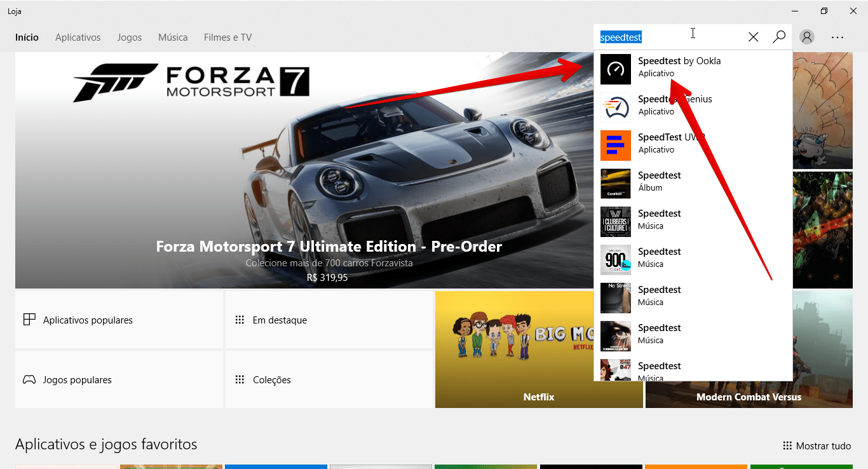Click the Mostrar tudo grid icon
This screenshot has height=469, width=868.
[x=787, y=446]
